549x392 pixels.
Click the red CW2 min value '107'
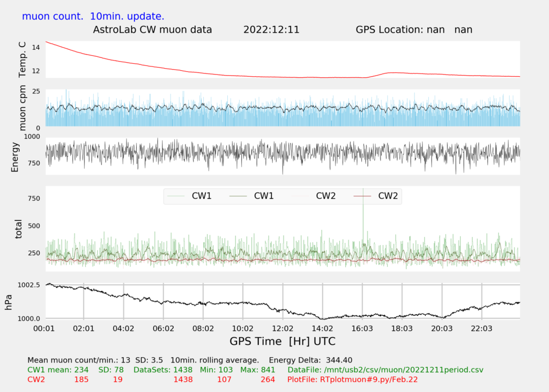(x=224, y=380)
